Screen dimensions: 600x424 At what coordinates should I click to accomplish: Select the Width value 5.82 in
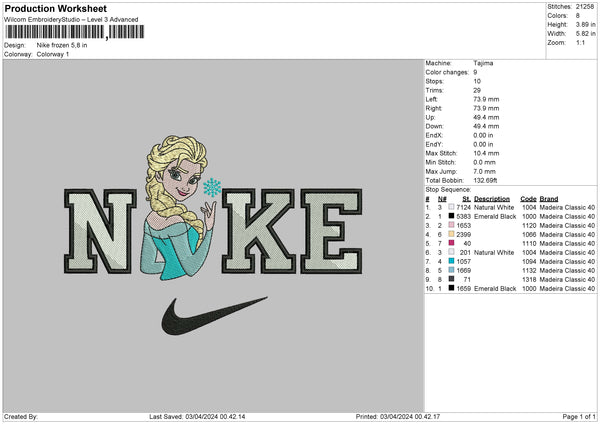coord(585,34)
